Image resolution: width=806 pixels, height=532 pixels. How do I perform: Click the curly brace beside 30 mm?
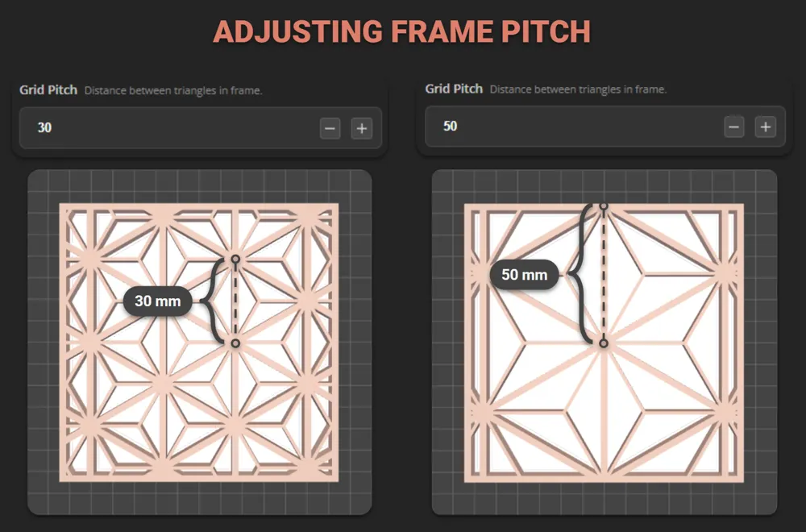click(x=211, y=301)
